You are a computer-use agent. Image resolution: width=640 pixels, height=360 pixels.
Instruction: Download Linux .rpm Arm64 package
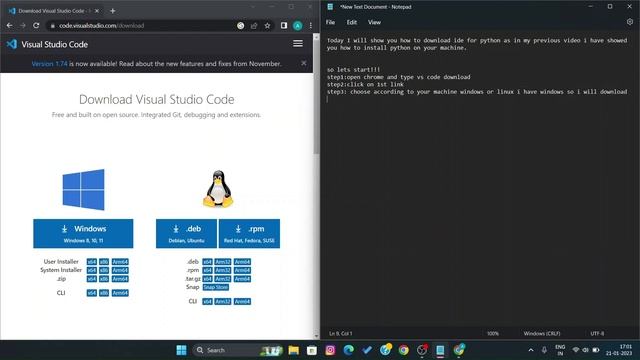242,270
